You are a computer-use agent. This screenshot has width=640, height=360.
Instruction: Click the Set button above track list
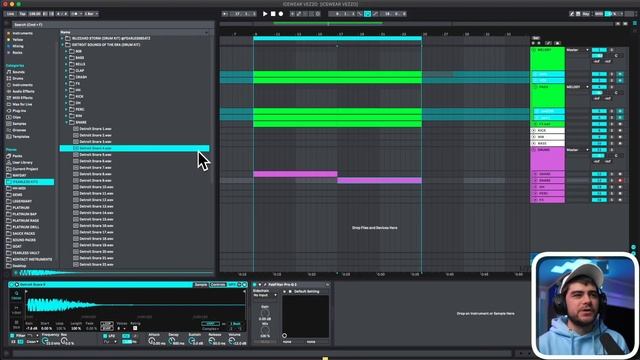536,38
